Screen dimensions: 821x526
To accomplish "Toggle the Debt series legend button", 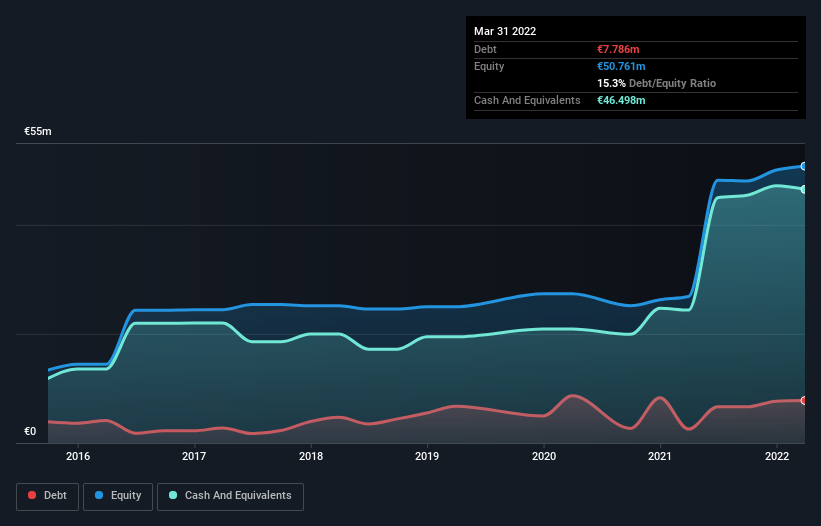I will coord(47,496).
